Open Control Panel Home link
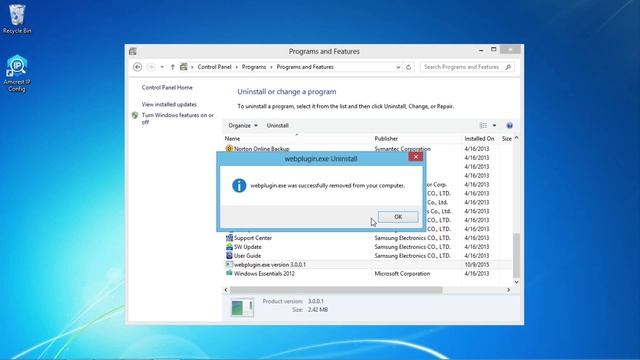The image size is (640, 360). tap(167, 87)
